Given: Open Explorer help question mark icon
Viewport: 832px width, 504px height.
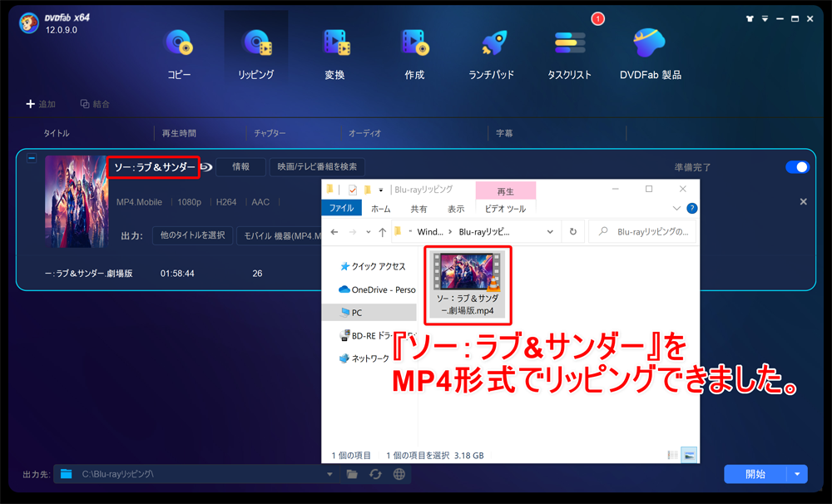Looking at the screenshot, I should coord(692,208).
